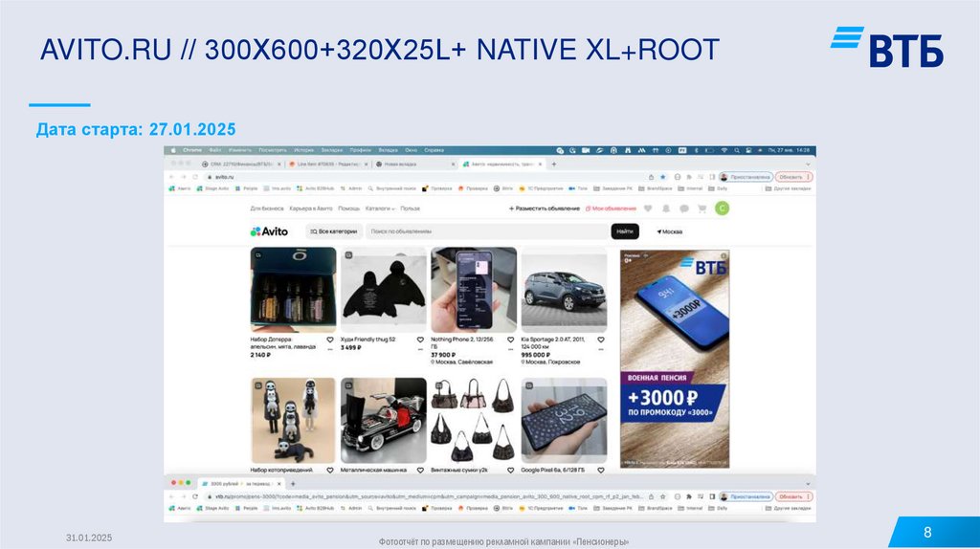Viewport: 980px width, 549px height.
Task: Expand the Каталоги dropdown
Action: pyautogui.click(x=380, y=209)
